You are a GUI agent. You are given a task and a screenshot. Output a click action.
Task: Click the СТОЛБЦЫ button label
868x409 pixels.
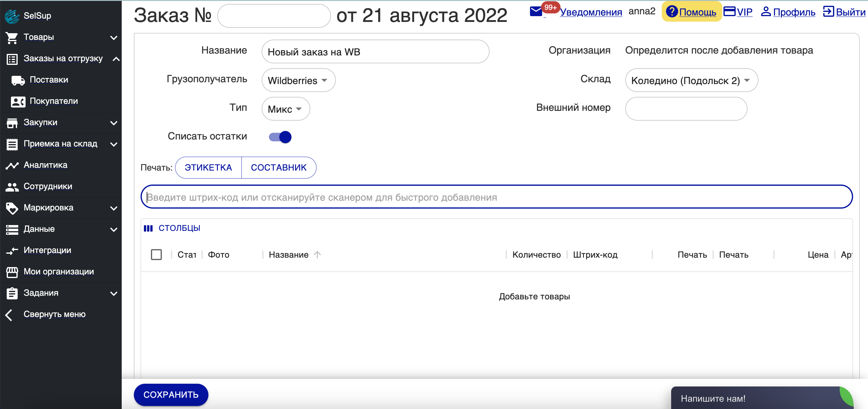[179, 228]
